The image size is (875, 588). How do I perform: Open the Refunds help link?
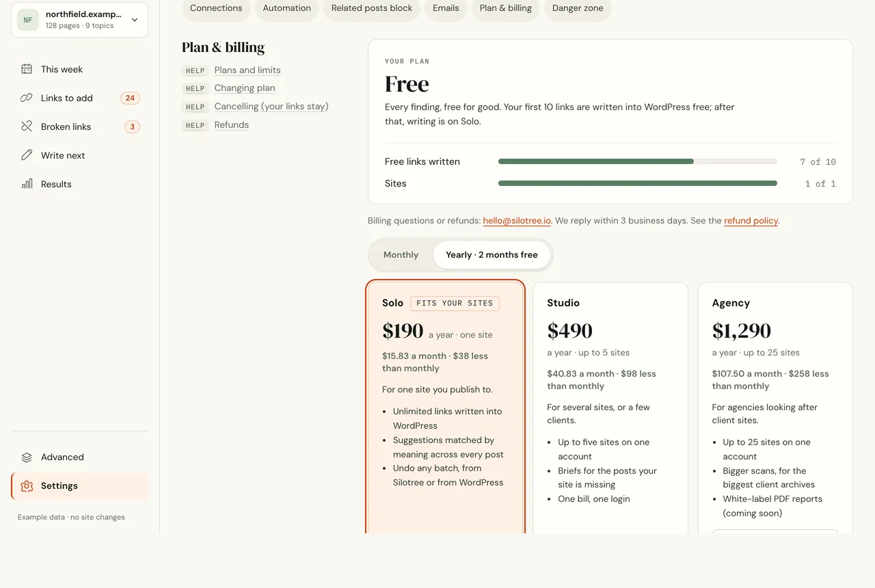coord(232,125)
